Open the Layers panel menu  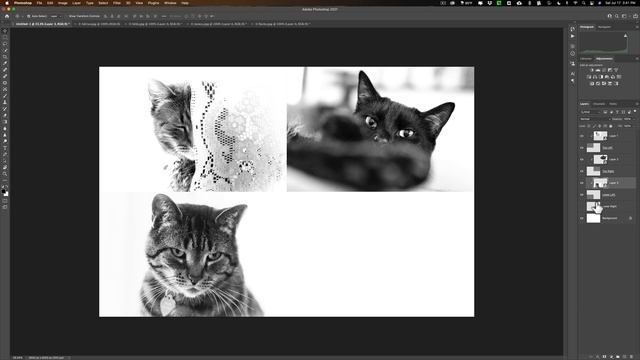click(x=637, y=104)
